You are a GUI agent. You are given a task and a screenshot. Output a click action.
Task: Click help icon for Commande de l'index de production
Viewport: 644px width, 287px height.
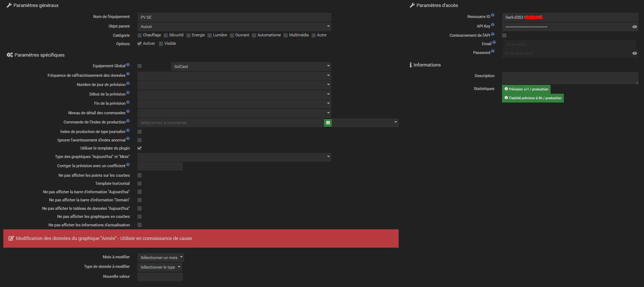pyautogui.click(x=128, y=121)
